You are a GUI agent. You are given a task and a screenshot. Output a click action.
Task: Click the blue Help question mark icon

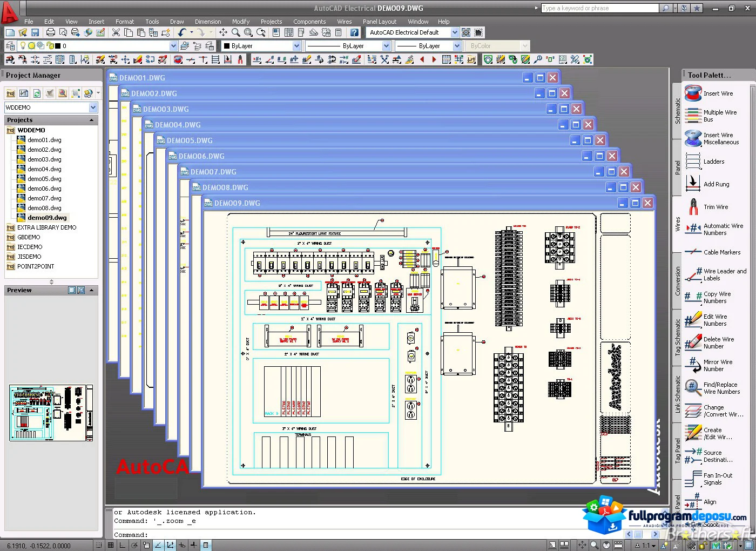coord(354,32)
